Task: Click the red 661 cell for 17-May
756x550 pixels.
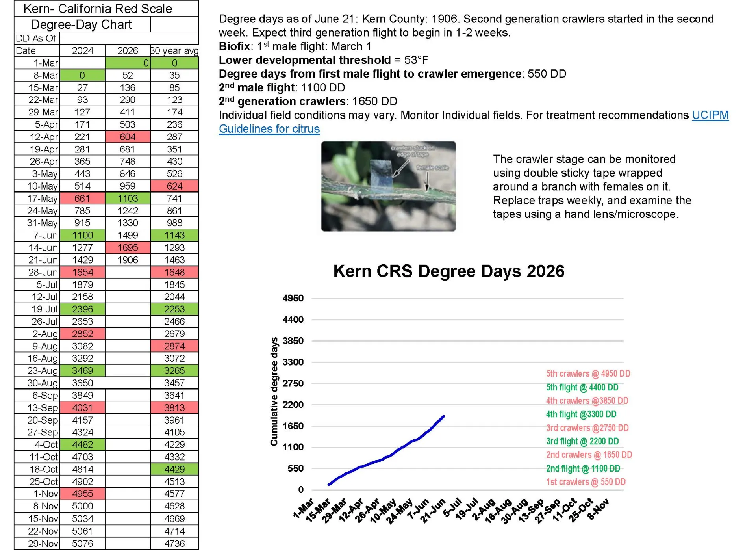Action: 82,198
